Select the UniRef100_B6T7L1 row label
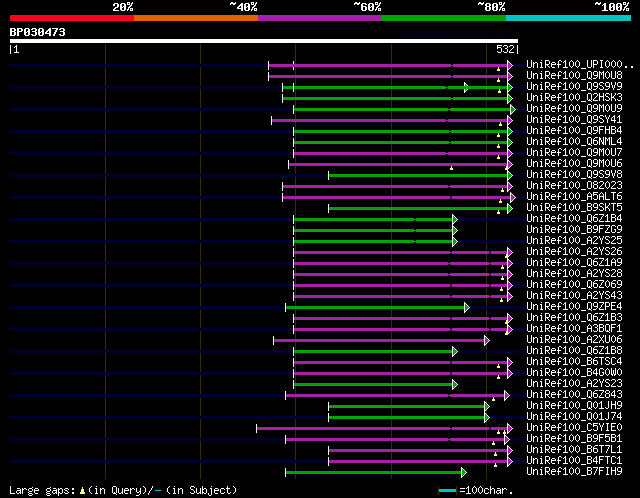The height and width of the screenshot is (498, 640). click(574, 450)
